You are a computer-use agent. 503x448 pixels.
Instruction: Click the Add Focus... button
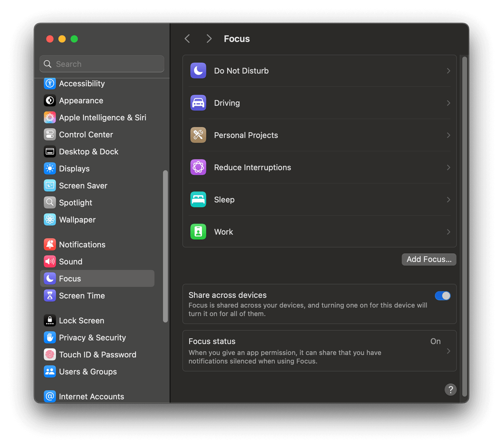coord(429,259)
